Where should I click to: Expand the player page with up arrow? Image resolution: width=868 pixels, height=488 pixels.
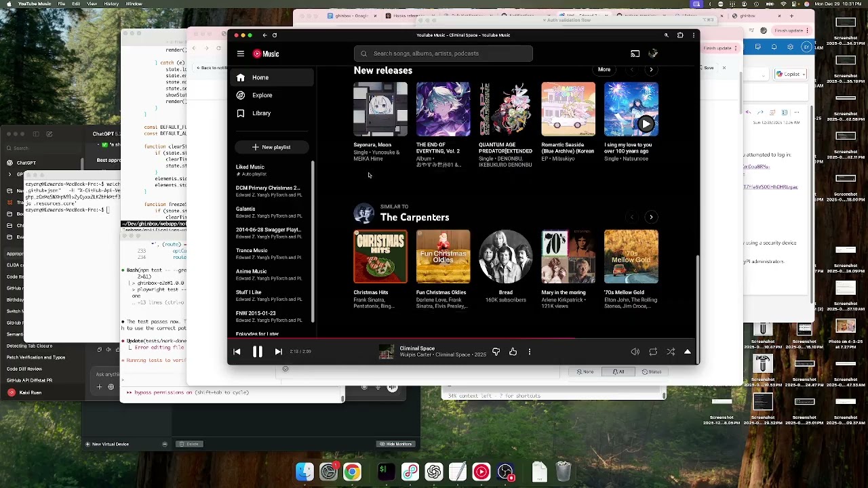coord(688,352)
